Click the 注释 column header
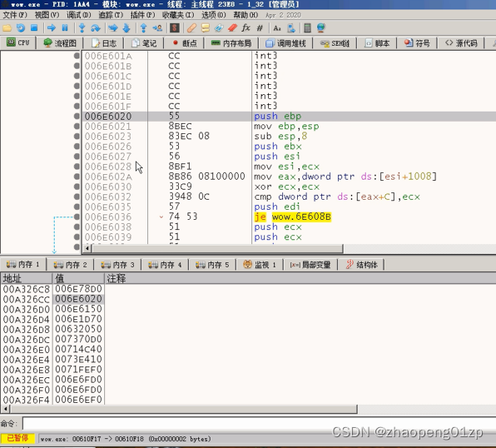This screenshot has width=496, height=448. (x=300, y=278)
